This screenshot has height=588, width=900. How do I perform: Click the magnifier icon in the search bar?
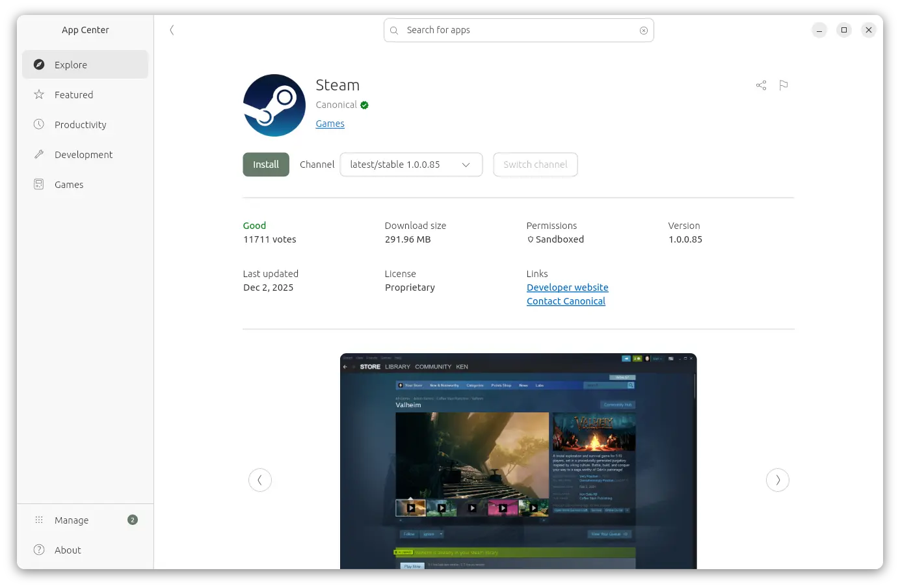click(x=394, y=31)
